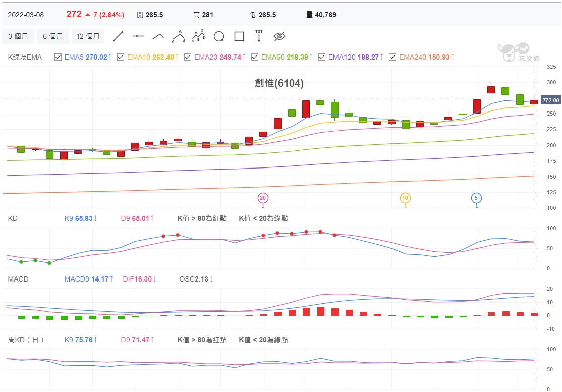The height and width of the screenshot is (392, 562).
Task: Show the 12 個月 chart range
Action: click(88, 36)
